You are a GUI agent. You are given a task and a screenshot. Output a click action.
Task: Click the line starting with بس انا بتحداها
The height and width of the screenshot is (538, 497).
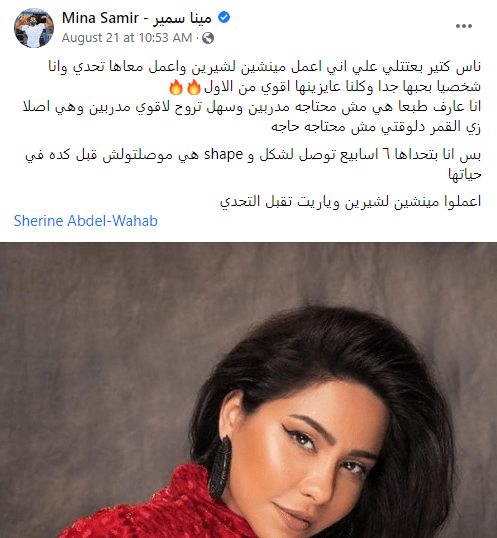(x=253, y=155)
